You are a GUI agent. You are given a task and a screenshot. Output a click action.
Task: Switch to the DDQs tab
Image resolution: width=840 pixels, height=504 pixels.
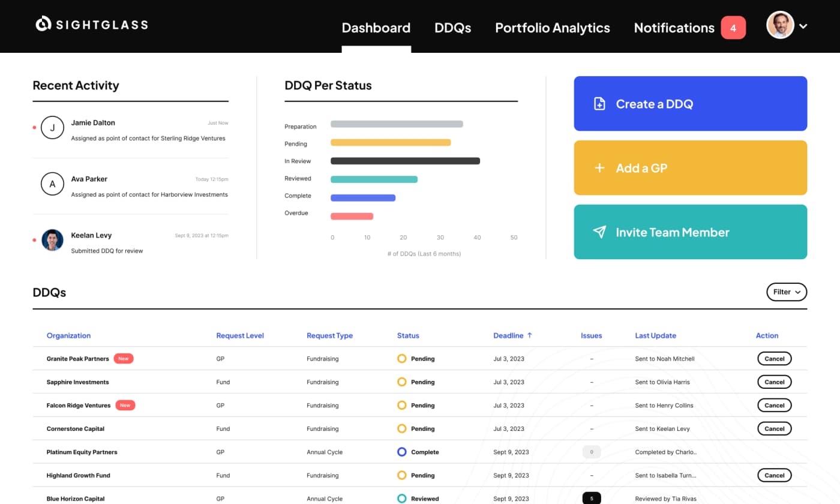452,28
